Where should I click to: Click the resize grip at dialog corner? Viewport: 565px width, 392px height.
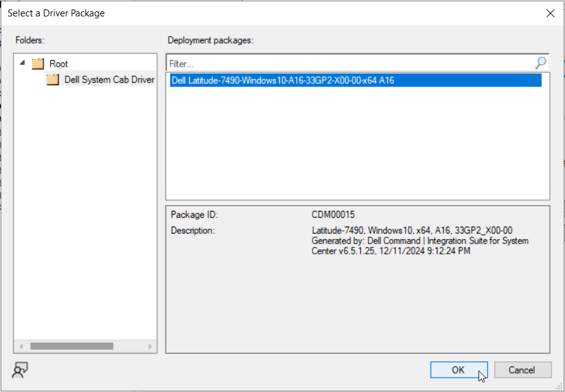(559, 386)
